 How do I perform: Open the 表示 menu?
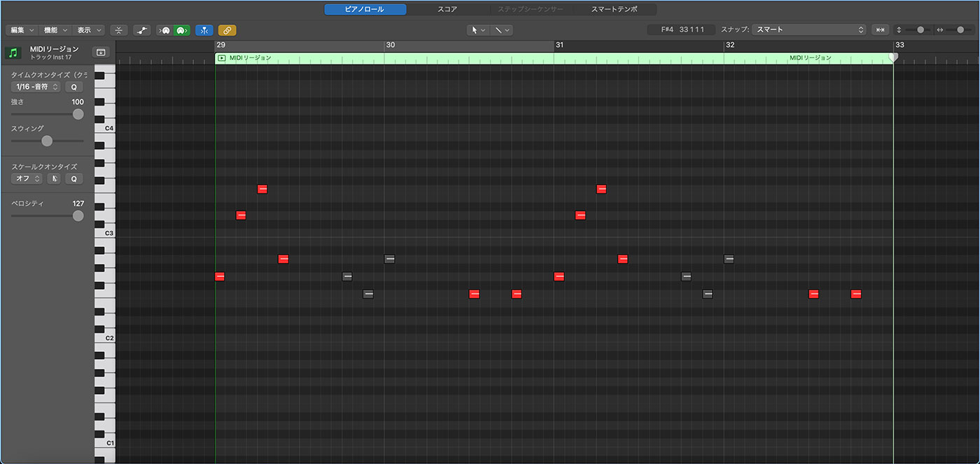coord(88,30)
